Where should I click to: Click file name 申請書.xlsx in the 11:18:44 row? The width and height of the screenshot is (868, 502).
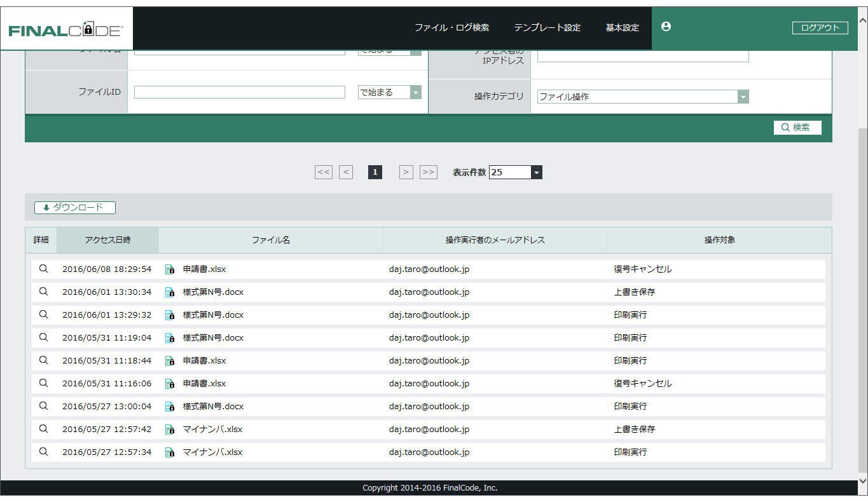coord(204,360)
